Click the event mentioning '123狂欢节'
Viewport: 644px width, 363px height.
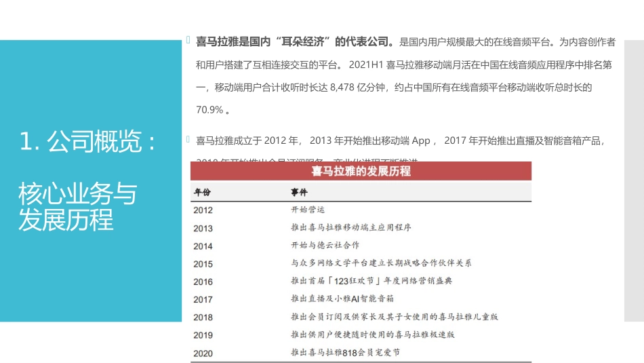click(x=371, y=281)
